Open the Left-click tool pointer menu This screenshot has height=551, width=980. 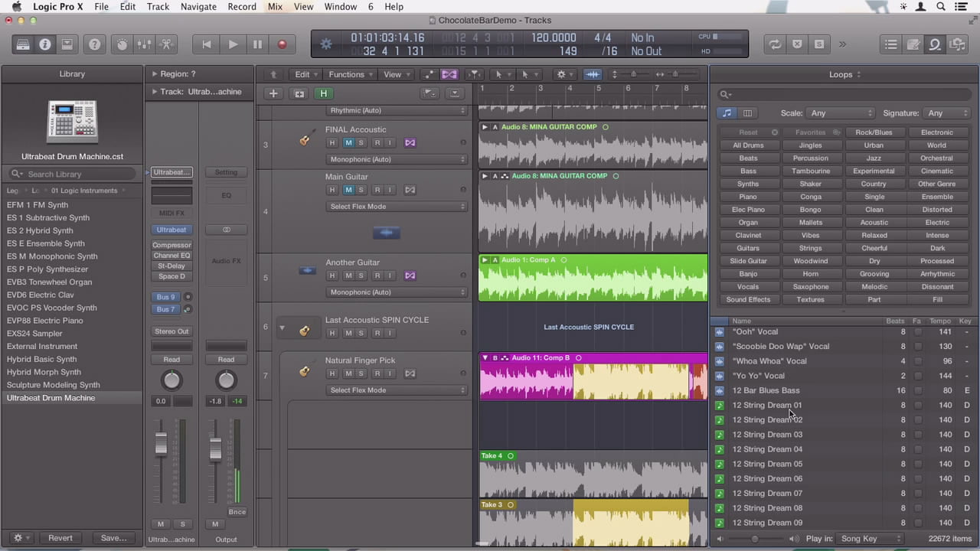point(501,74)
